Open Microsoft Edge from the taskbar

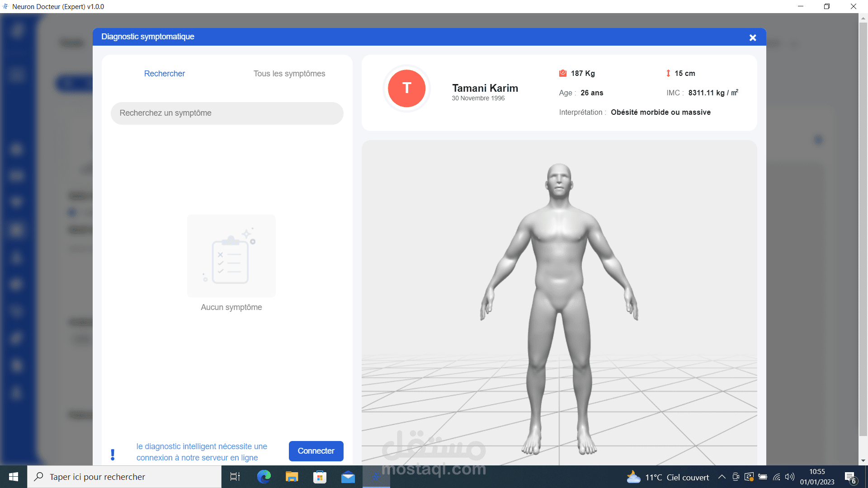pos(264,477)
